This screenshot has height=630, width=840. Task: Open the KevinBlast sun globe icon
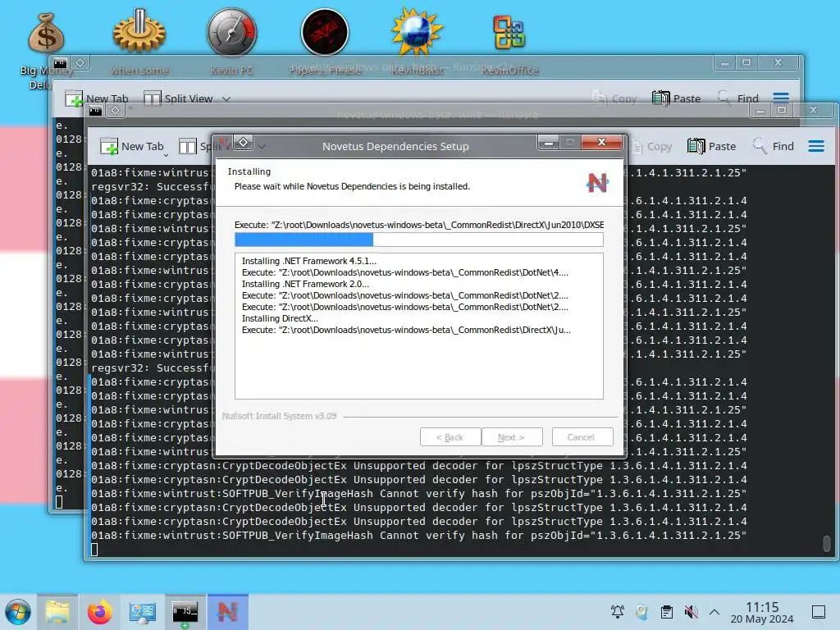(417, 32)
